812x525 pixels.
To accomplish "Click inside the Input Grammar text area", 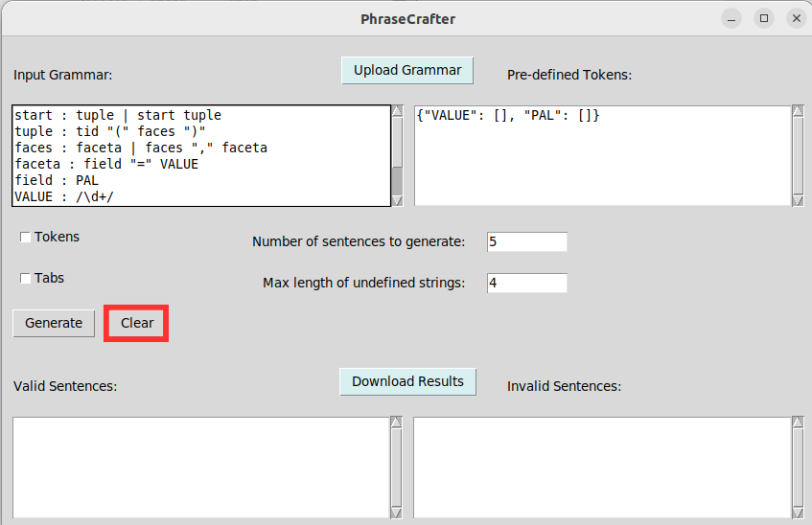I will (x=200, y=155).
